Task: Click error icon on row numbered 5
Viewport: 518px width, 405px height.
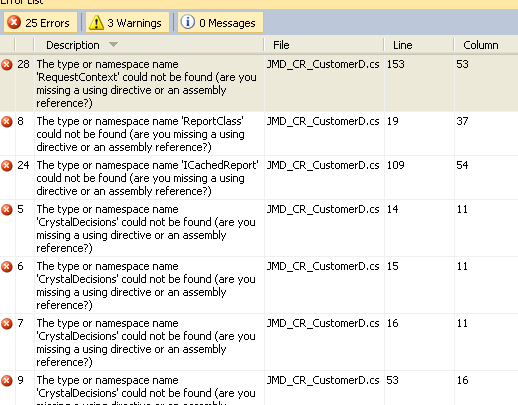Action: coord(7,210)
